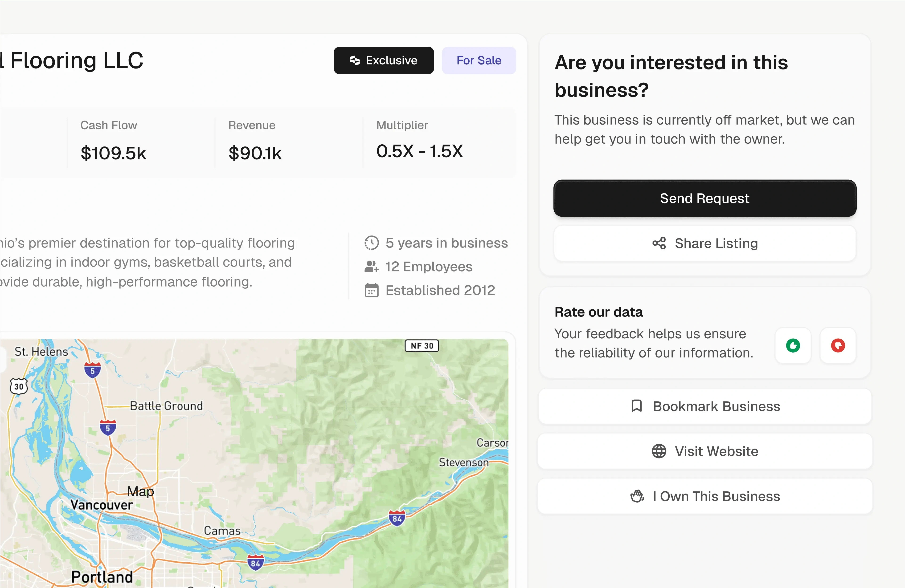Select the For Sale label

479,60
